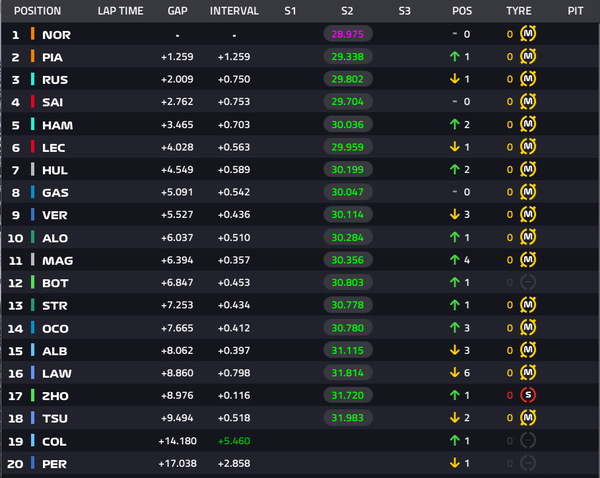
Task: Click the green interval +5.460 for COL
Action: pyautogui.click(x=234, y=441)
